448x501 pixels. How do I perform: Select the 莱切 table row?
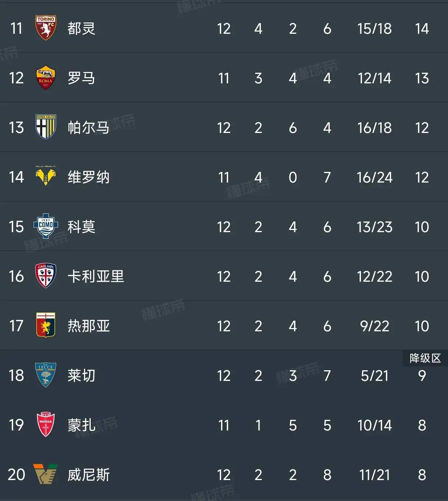click(220, 376)
